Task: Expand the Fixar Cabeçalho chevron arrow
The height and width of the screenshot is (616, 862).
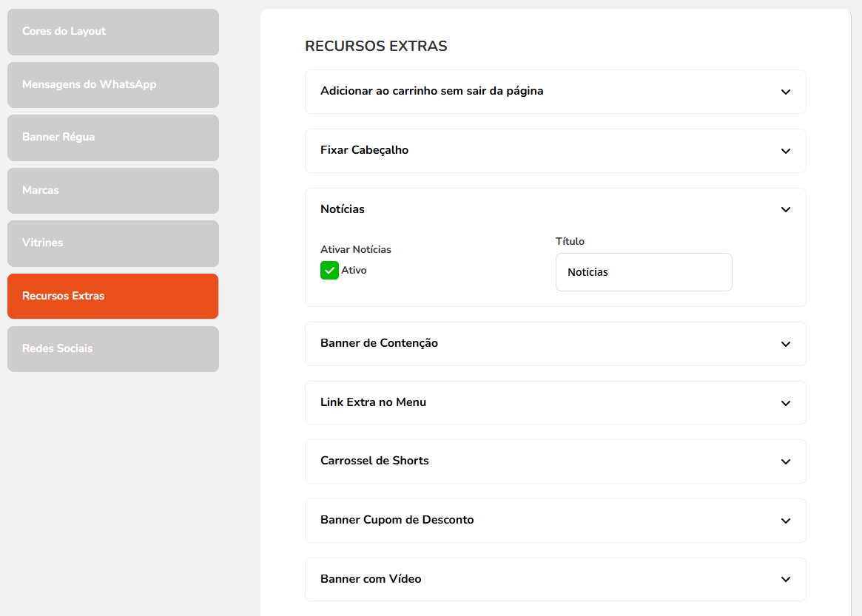Action: (785, 151)
